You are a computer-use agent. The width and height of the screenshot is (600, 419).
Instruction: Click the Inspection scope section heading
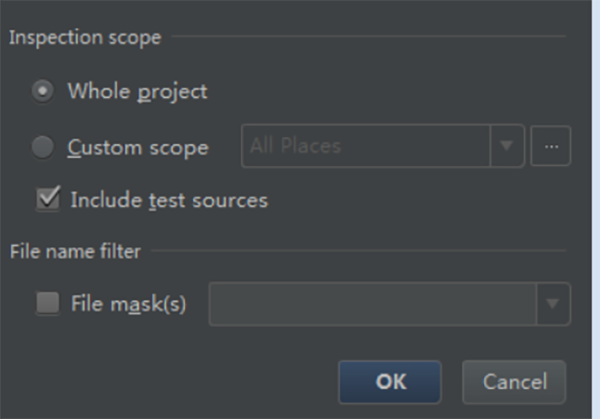pos(85,37)
